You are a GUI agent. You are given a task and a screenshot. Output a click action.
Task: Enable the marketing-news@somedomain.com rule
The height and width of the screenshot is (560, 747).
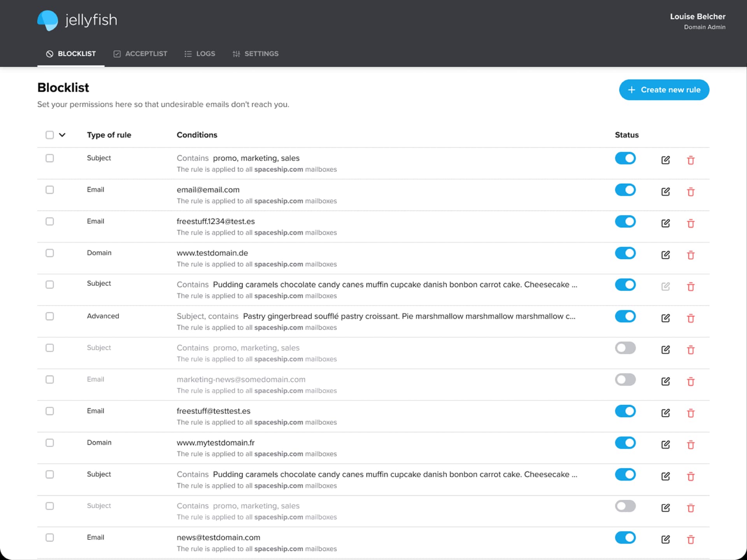pyautogui.click(x=625, y=380)
